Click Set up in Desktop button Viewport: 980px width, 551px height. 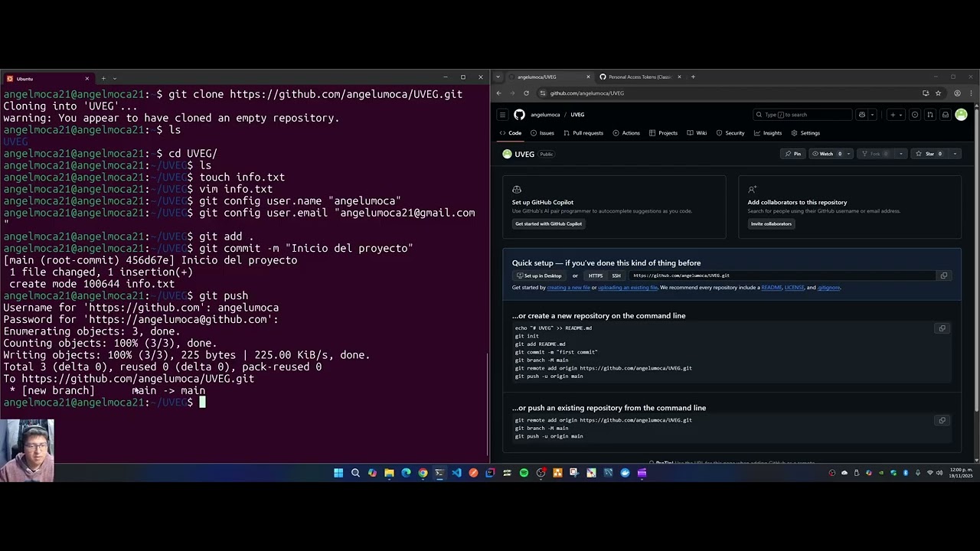(x=539, y=275)
